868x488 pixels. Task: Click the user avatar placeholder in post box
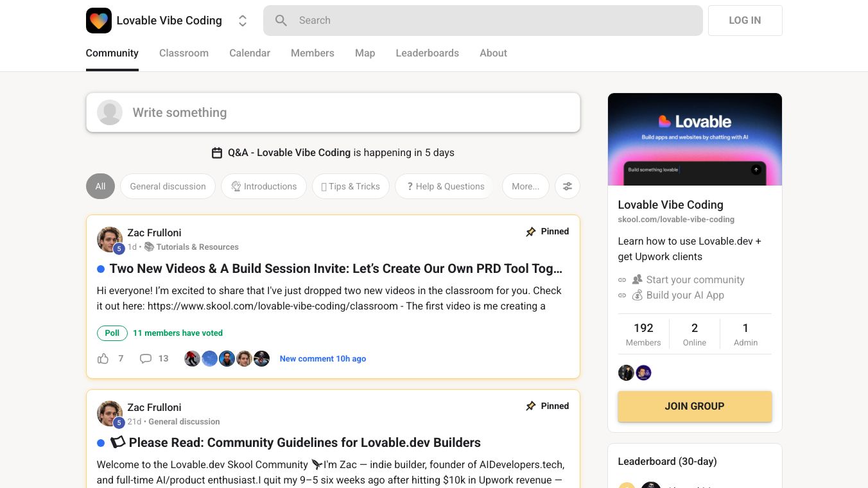click(110, 112)
